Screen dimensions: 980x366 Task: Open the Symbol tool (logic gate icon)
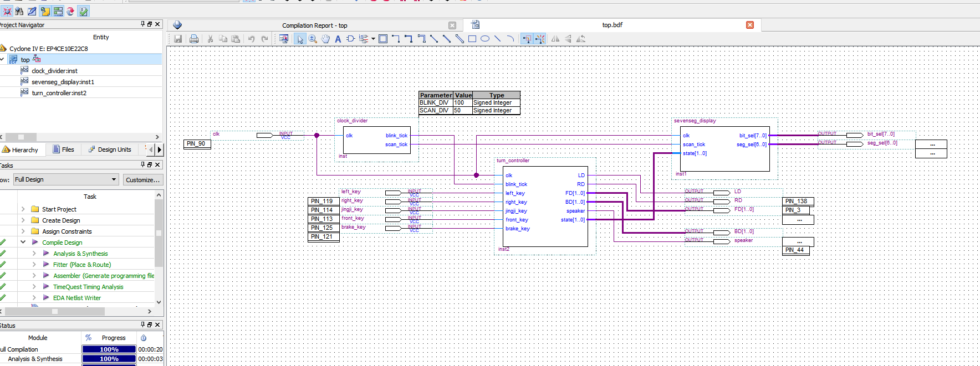coord(350,39)
